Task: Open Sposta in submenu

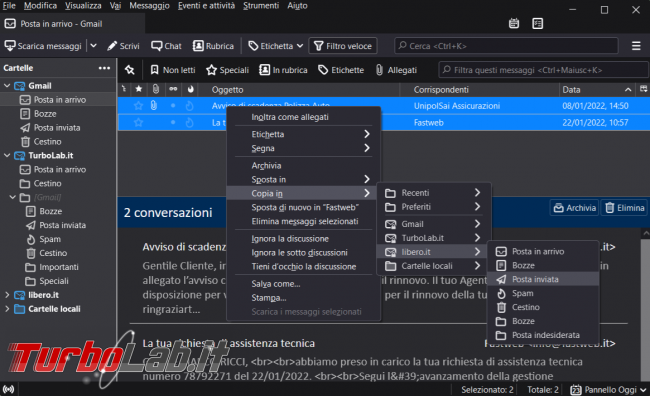Action: 303,180
